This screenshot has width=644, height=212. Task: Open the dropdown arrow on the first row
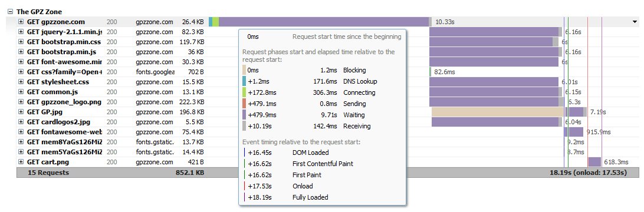pos(635,22)
